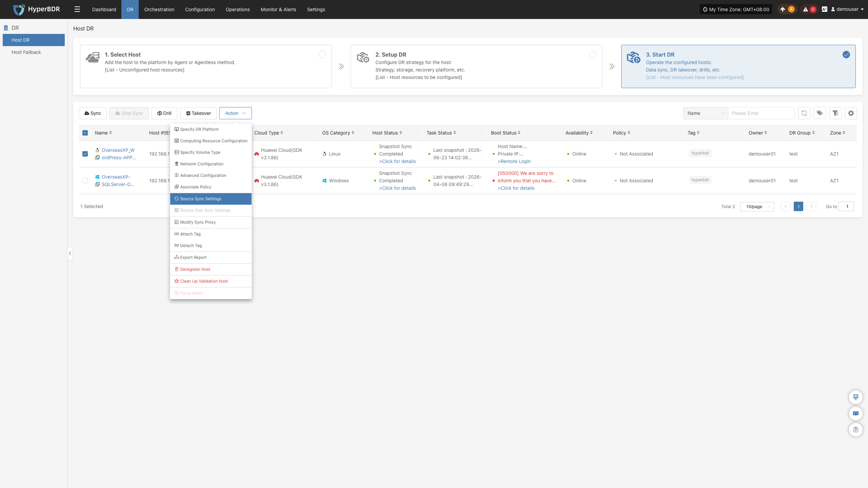The height and width of the screenshot is (488, 868).
Task: Expand the demouser account menu
Action: coord(848,9)
